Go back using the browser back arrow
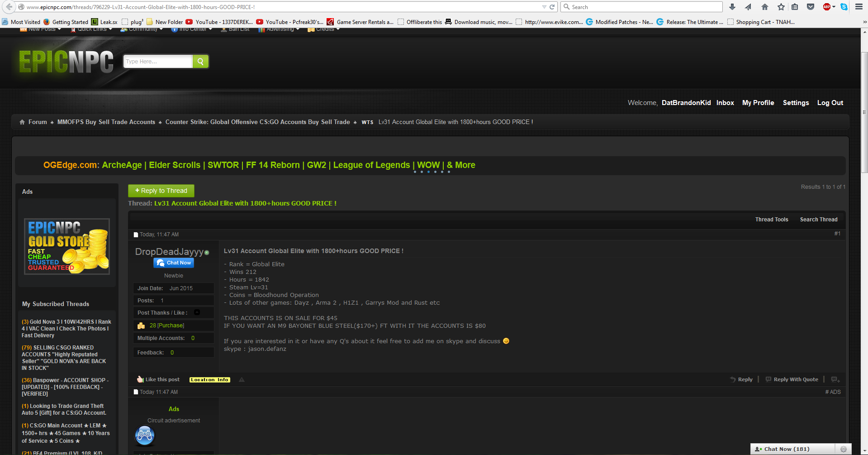Image resolution: width=868 pixels, height=455 pixels. click(9, 7)
